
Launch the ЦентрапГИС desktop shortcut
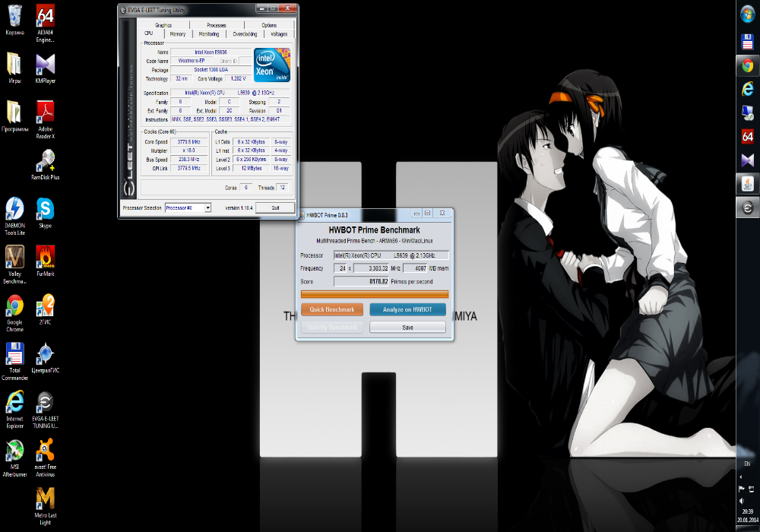click(45, 357)
